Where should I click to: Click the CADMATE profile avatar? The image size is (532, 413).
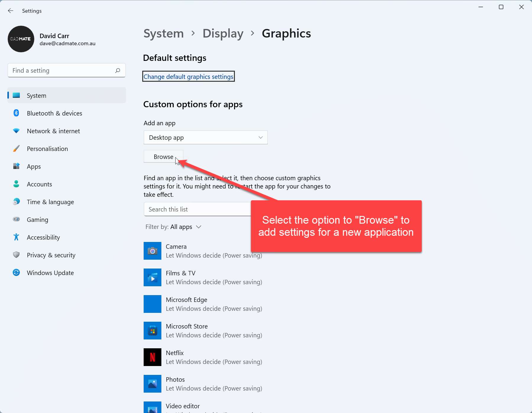(21, 39)
